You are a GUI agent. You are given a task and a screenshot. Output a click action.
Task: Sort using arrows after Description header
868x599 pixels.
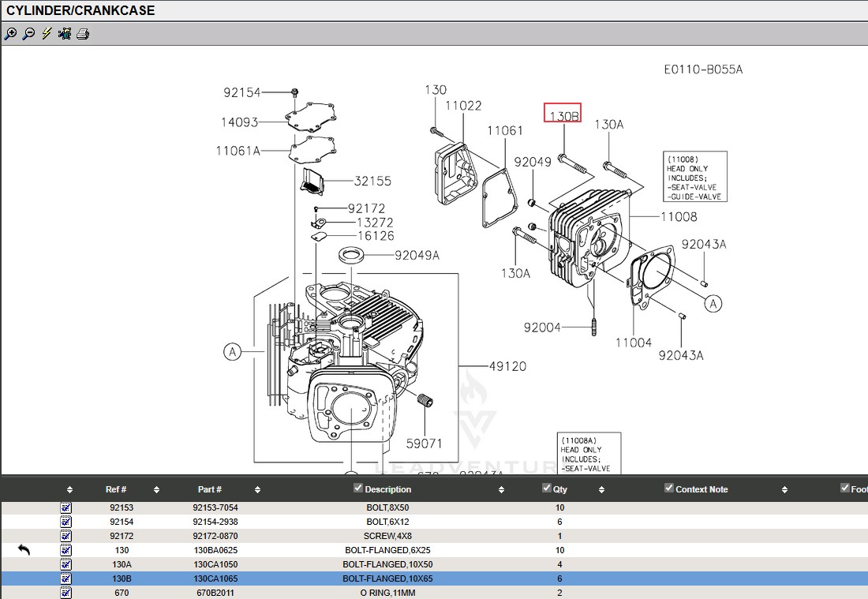(x=501, y=490)
